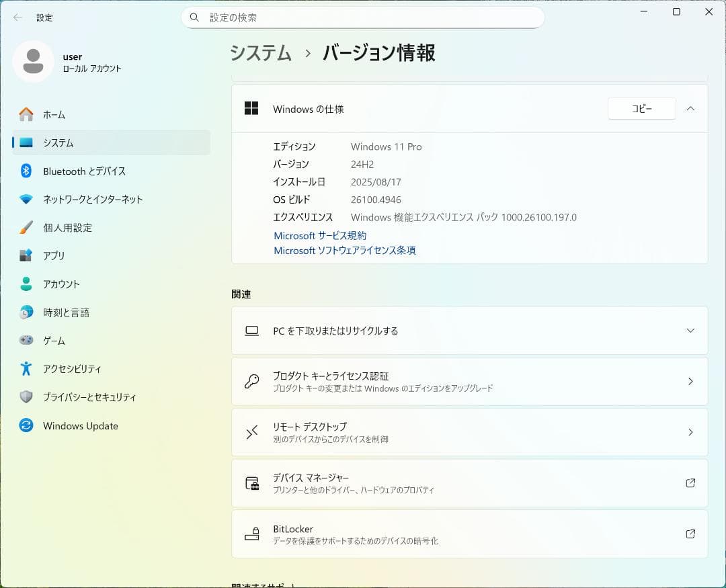Open プロダクト キーとライセンス認証
Screen dimensions: 726x588
click(469, 381)
